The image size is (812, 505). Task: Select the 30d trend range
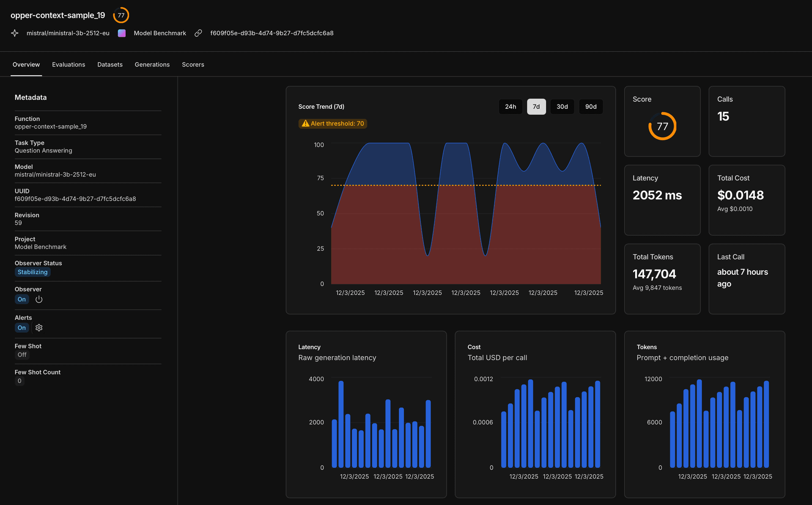tap(562, 107)
